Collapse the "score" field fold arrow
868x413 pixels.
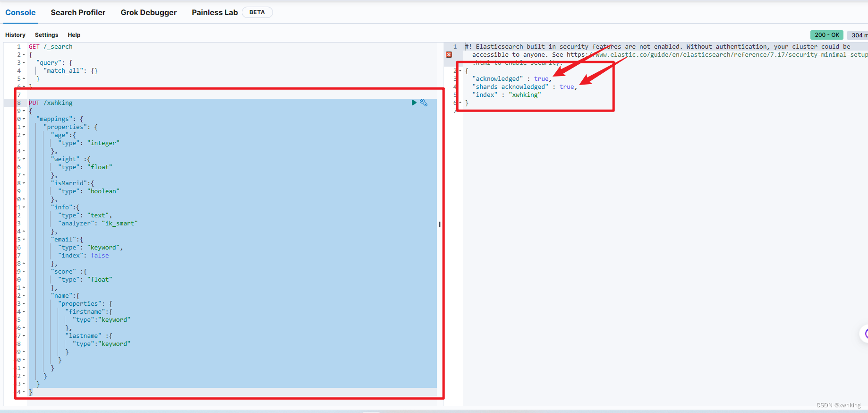pyautogui.click(x=24, y=272)
